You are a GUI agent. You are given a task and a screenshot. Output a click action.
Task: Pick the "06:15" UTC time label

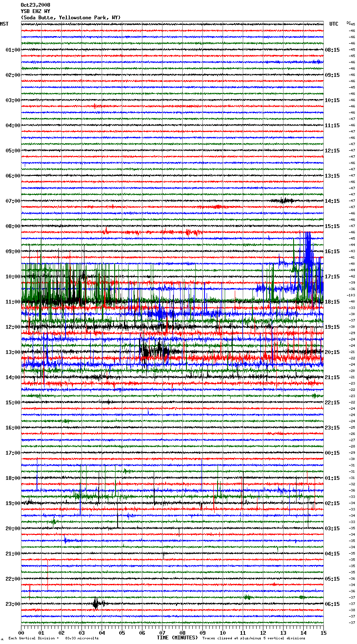point(332,604)
